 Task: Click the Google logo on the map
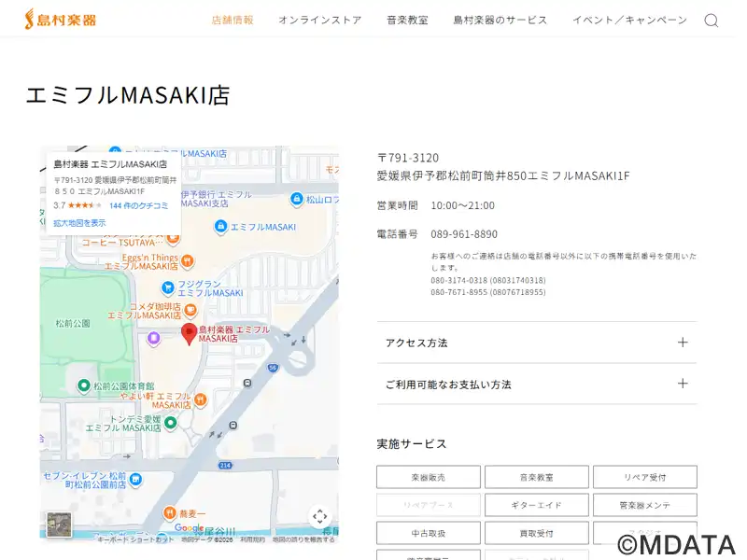coord(190,528)
